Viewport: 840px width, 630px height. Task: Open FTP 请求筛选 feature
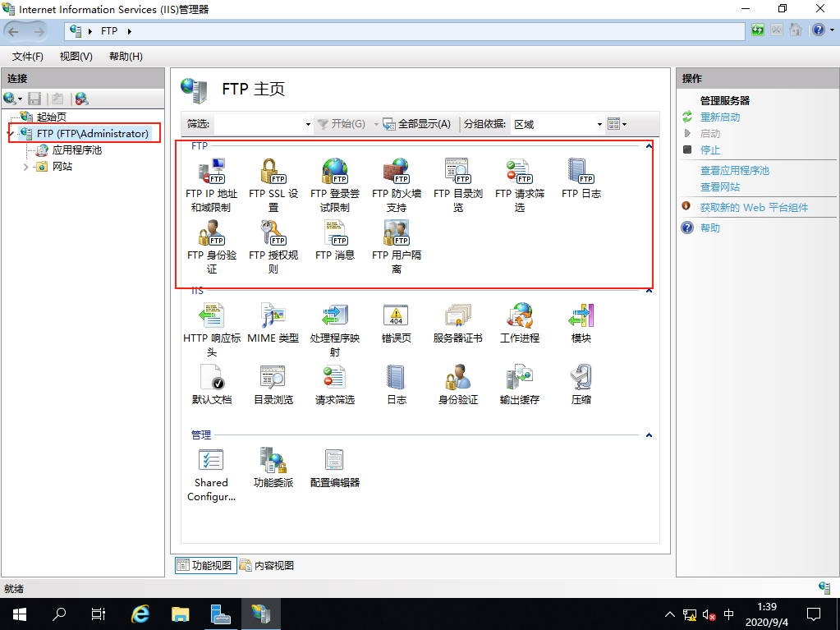(x=520, y=186)
